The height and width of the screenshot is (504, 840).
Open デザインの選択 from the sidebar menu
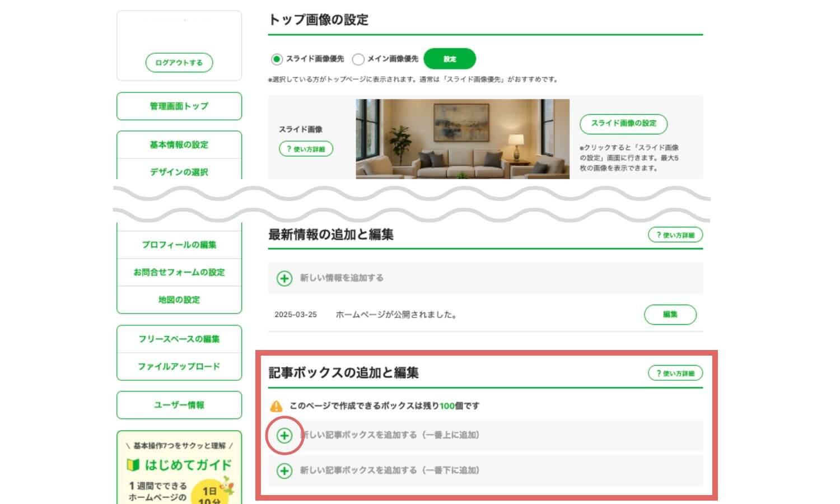tap(179, 172)
